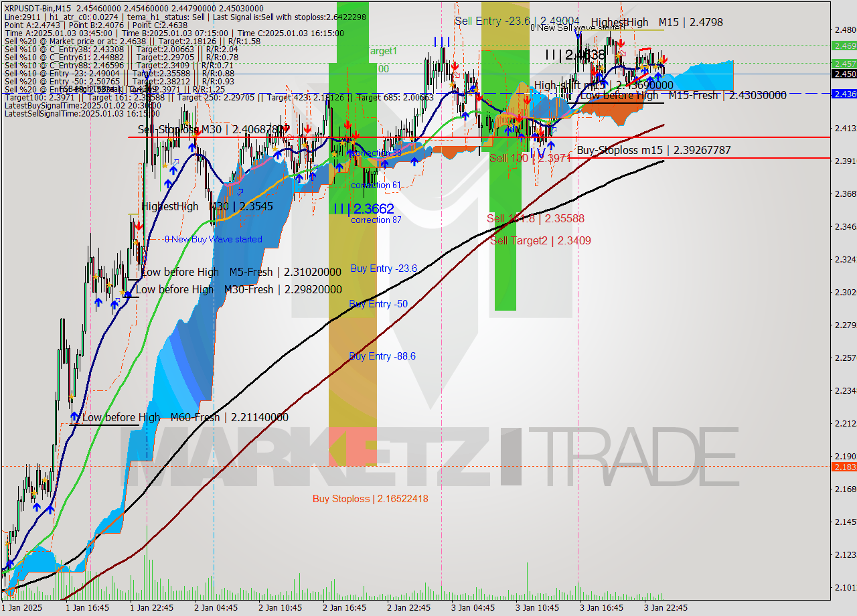
Task: Select the 'Sell 161.8 | 2.35588' label
Action: (x=536, y=218)
